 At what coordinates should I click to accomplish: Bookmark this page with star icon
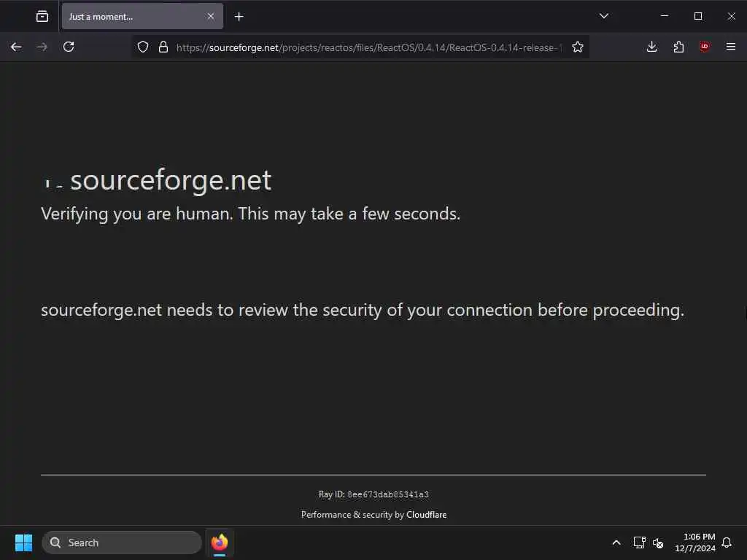point(578,47)
